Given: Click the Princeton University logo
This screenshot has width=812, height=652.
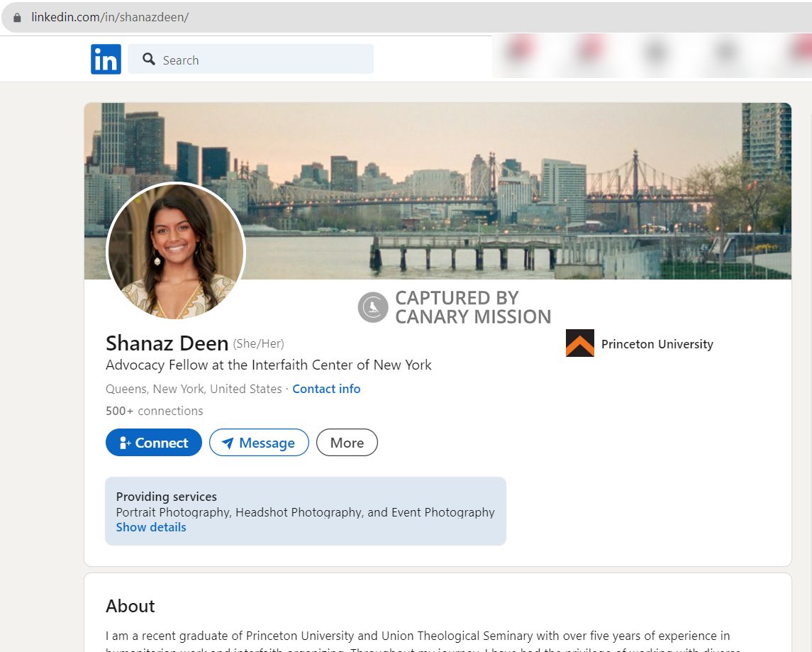Looking at the screenshot, I should (579, 343).
